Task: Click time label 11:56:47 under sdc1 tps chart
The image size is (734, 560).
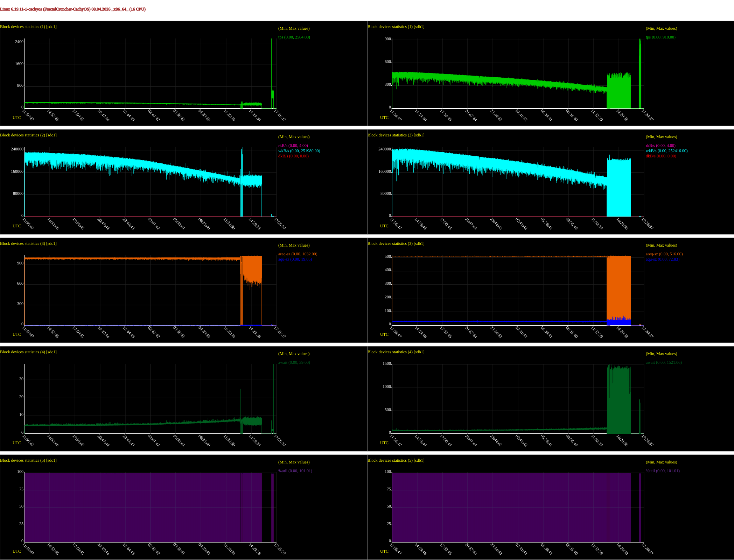Action: (x=28, y=115)
